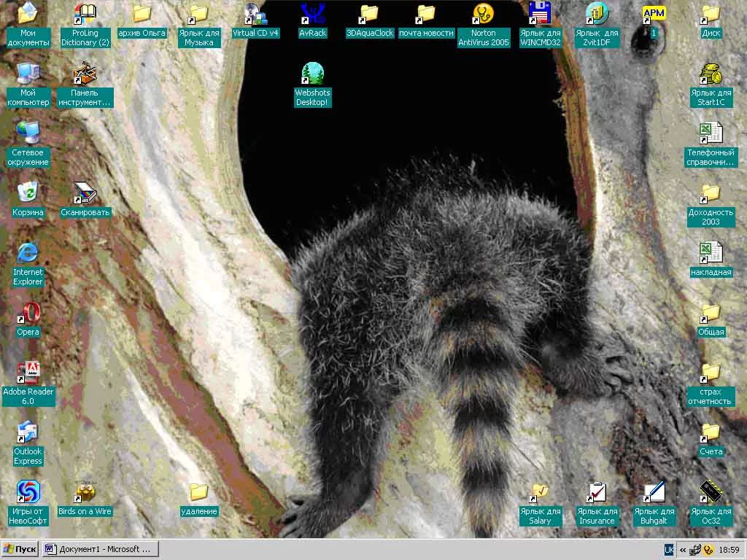Click the network connection tray icon

click(x=695, y=550)
